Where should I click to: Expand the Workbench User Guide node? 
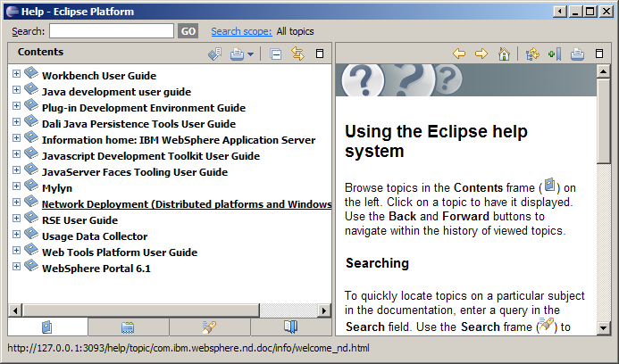click(16, 74)
